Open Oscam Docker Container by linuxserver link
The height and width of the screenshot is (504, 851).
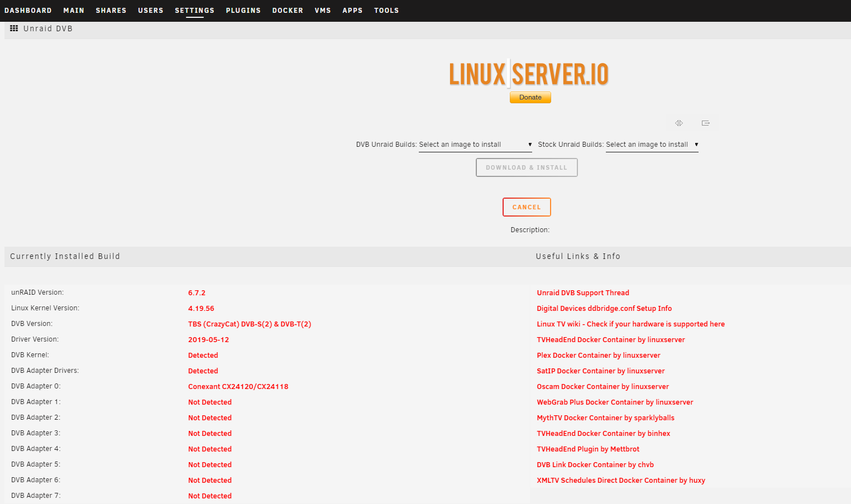603,387
